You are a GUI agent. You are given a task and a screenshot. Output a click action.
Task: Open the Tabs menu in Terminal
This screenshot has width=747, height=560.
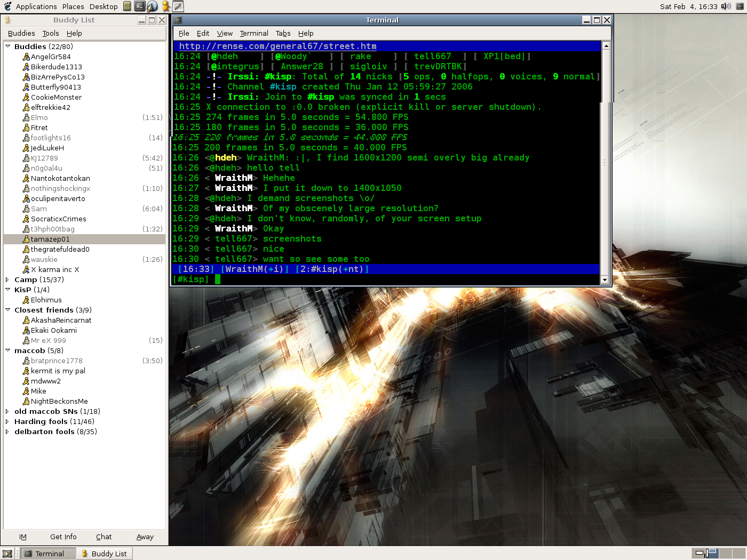[x=283, y=33]
